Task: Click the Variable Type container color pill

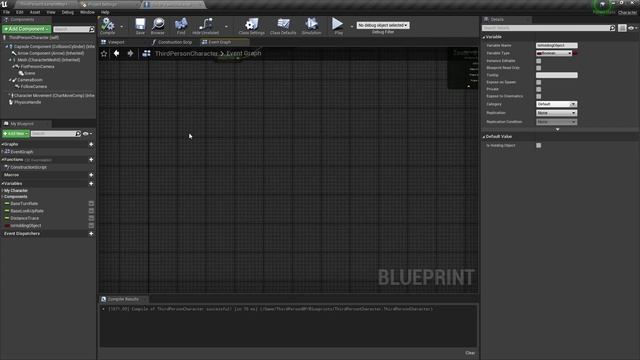Action: [x=575, y=53]
